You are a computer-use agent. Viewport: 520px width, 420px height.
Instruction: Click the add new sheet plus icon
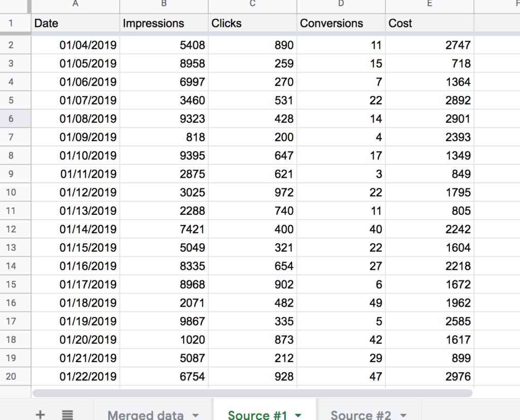40,414
